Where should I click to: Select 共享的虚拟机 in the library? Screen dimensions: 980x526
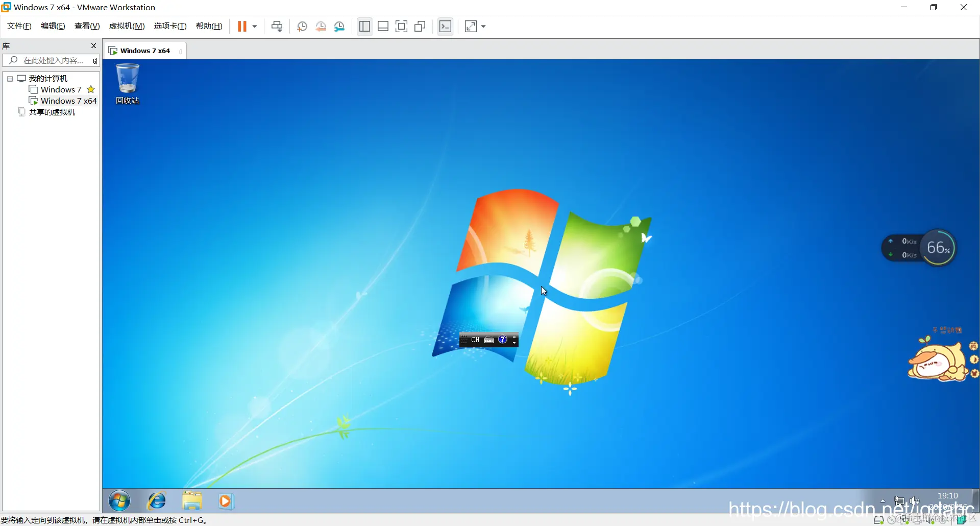52,112
